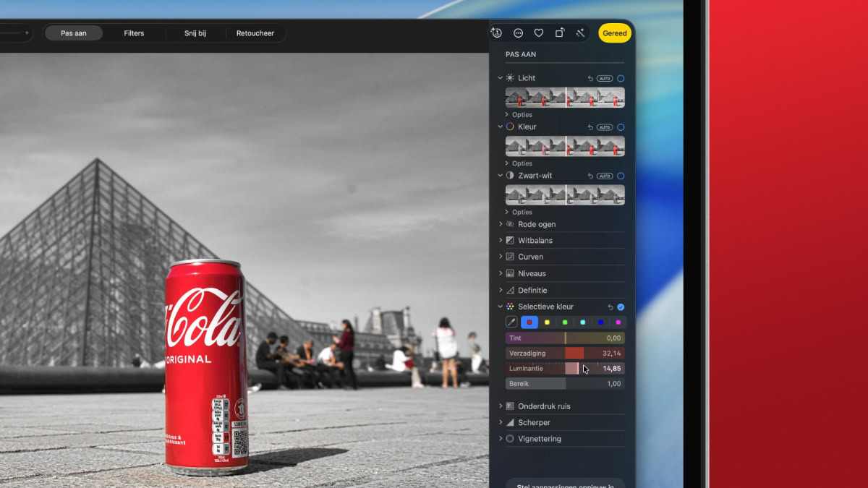
Task: Switch to the Filters tab
Action: click(x=134, y=33)
